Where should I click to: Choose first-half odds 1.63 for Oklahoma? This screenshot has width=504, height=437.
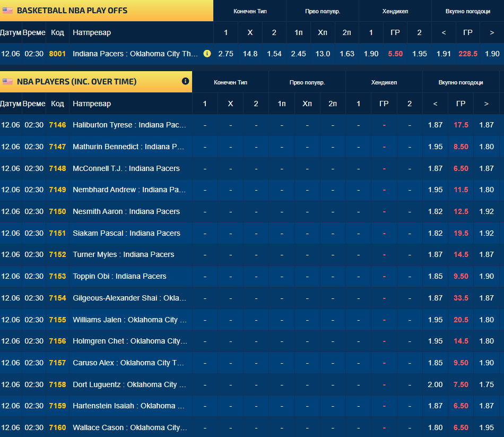(347, 54)
